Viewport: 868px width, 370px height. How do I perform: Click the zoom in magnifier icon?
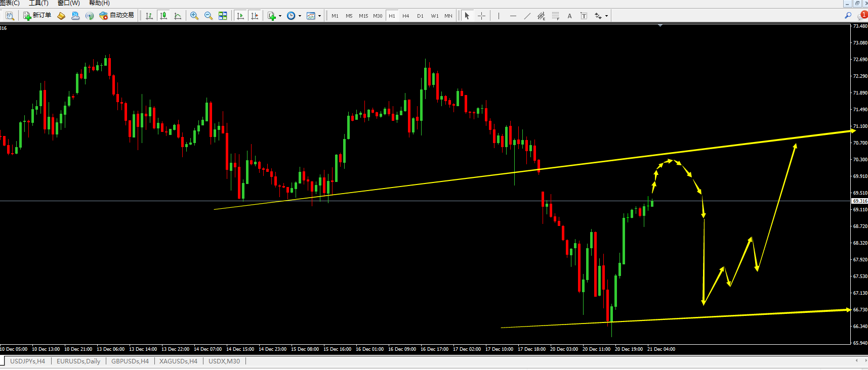click(x=194, y=16)
